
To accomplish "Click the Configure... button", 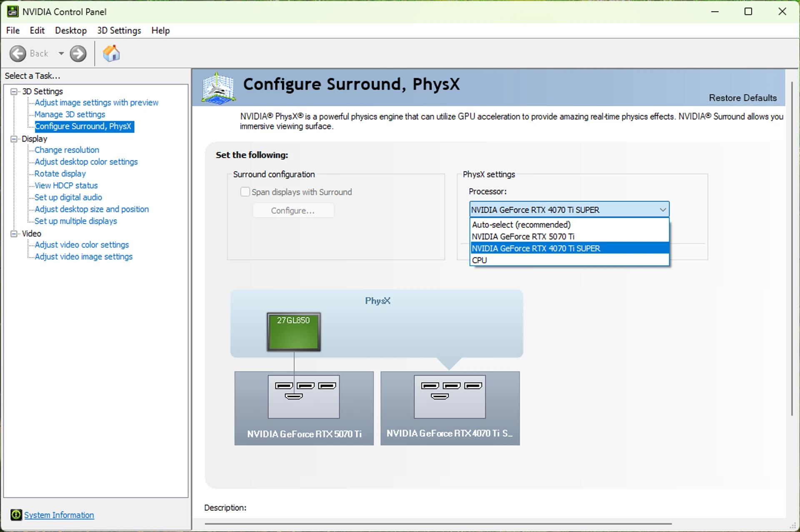I will tap(293, 211).
